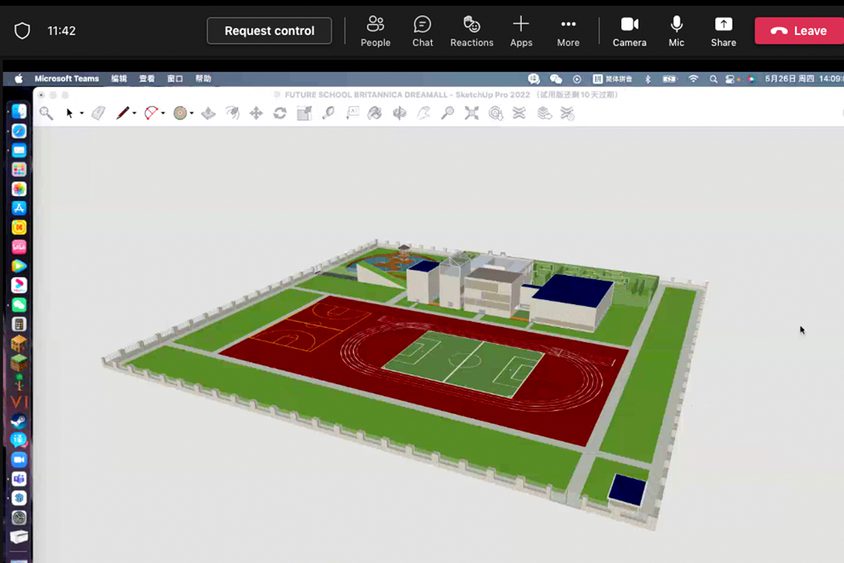Image resolution: width=844 pixels, height=563 pixels.
Task: Open the People panel
Action: coord(375,31)
